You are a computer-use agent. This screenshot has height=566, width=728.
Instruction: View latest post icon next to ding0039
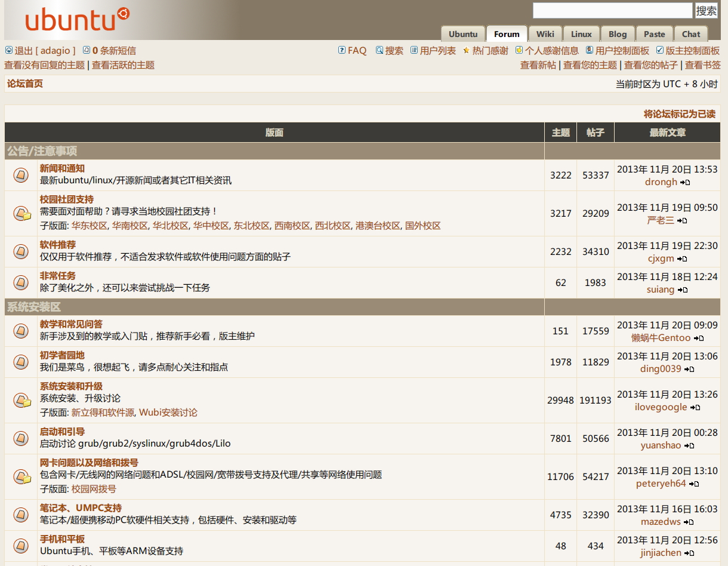(x=689, y=370)
